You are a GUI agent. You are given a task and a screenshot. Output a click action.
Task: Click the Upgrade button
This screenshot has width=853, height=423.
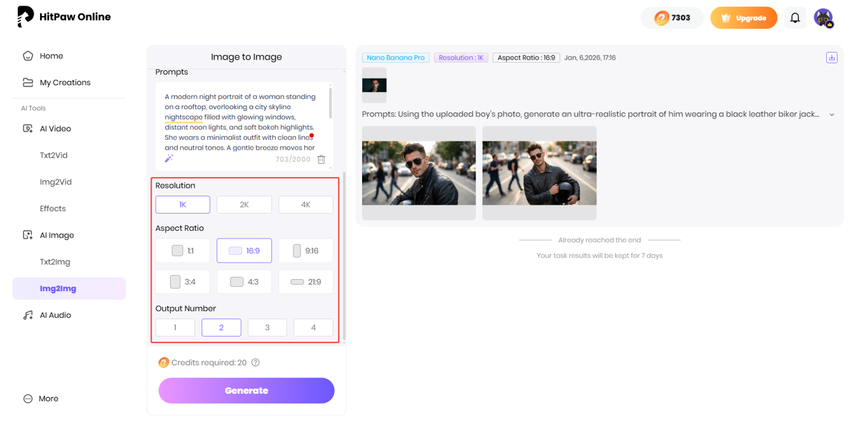(744, 18)
